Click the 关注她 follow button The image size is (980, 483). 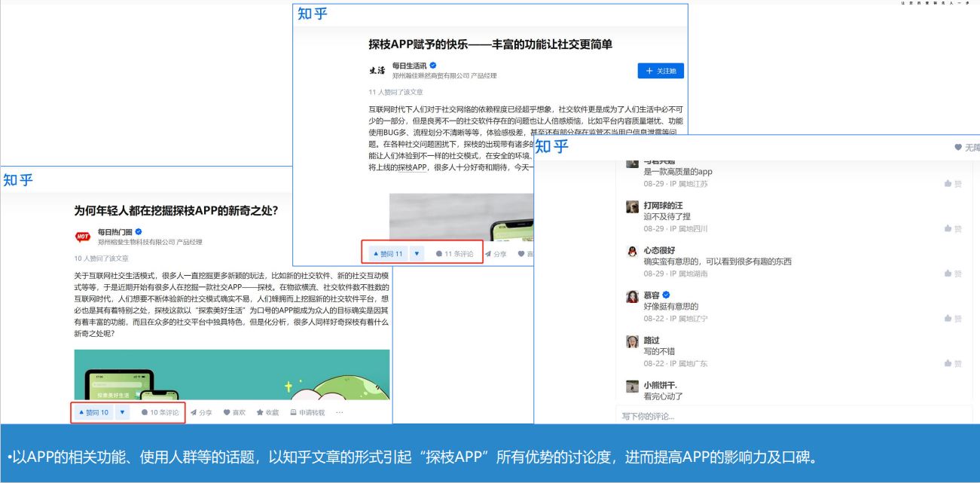(x=660, y=71)
